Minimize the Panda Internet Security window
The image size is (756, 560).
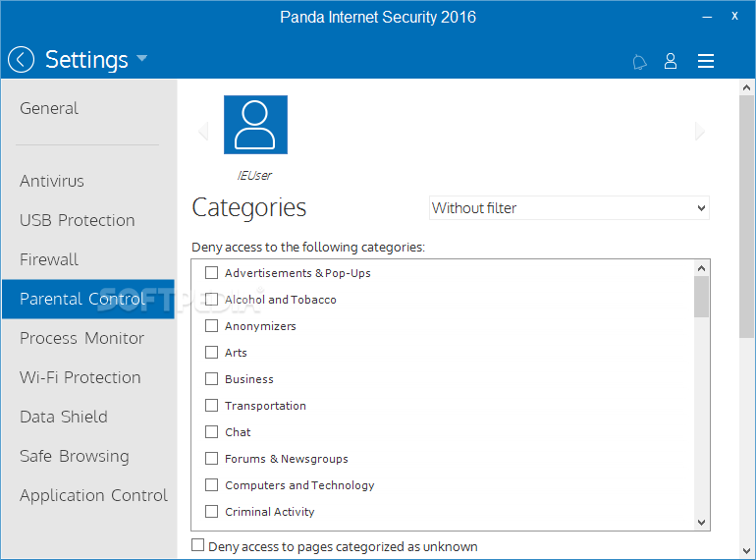pyautogui.click(x=707, y=18)
